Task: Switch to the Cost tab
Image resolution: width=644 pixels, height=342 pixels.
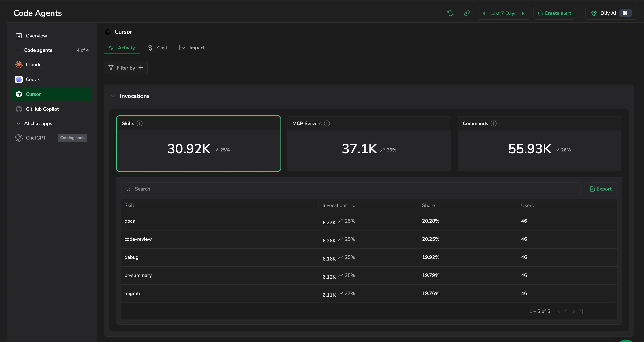Action: (157, 48)
